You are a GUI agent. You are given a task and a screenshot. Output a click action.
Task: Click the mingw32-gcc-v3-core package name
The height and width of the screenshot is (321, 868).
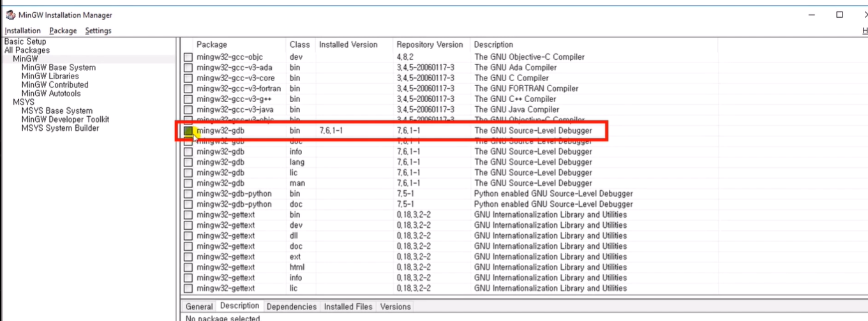(x=234, y=78)
